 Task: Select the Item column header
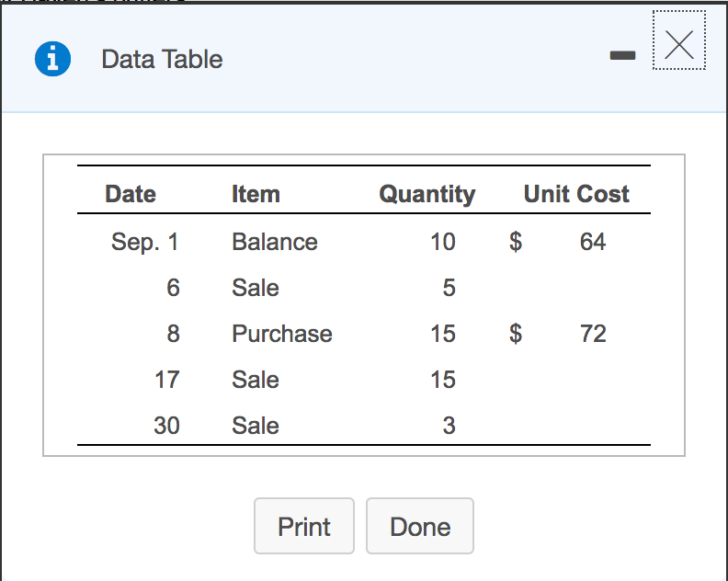[256, 194]
